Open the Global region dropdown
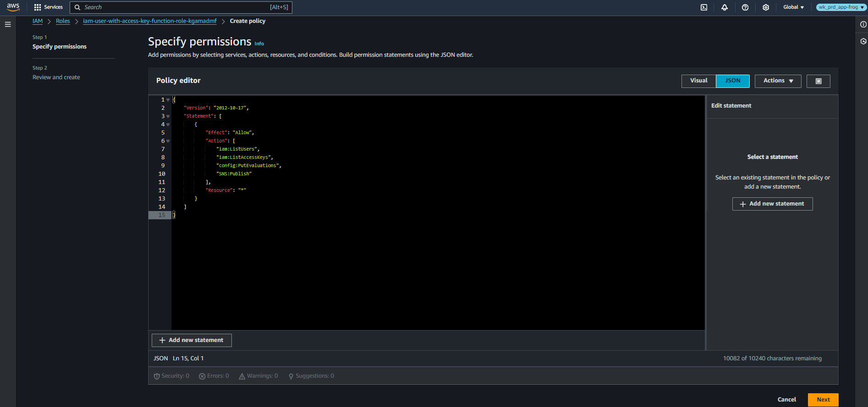Screen dimensions: 868x407 (x=793, y=7)
